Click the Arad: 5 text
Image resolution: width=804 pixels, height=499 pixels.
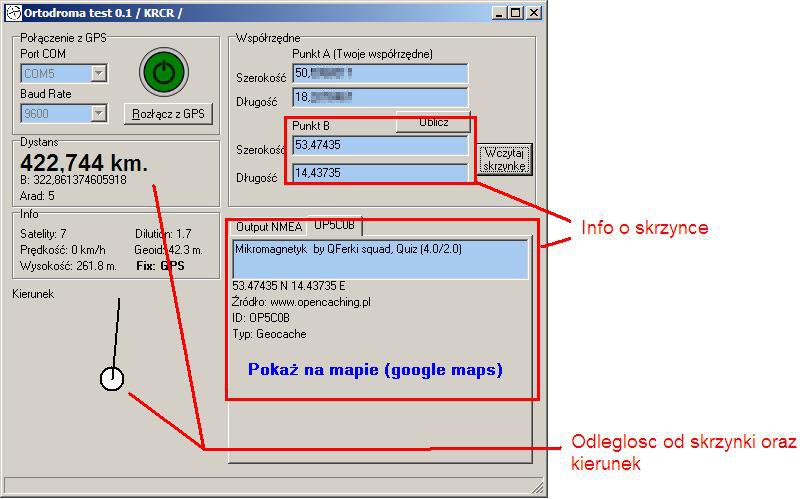37,196
